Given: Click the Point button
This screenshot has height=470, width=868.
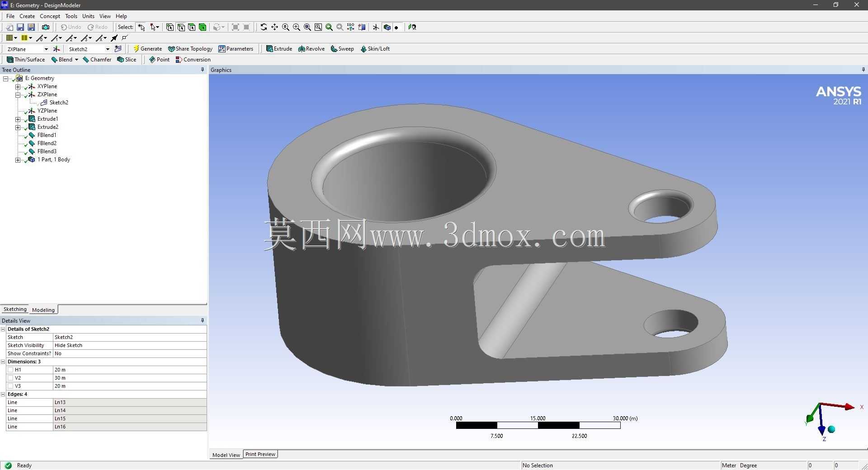Looking at the screenshot, I should [159, 60].
